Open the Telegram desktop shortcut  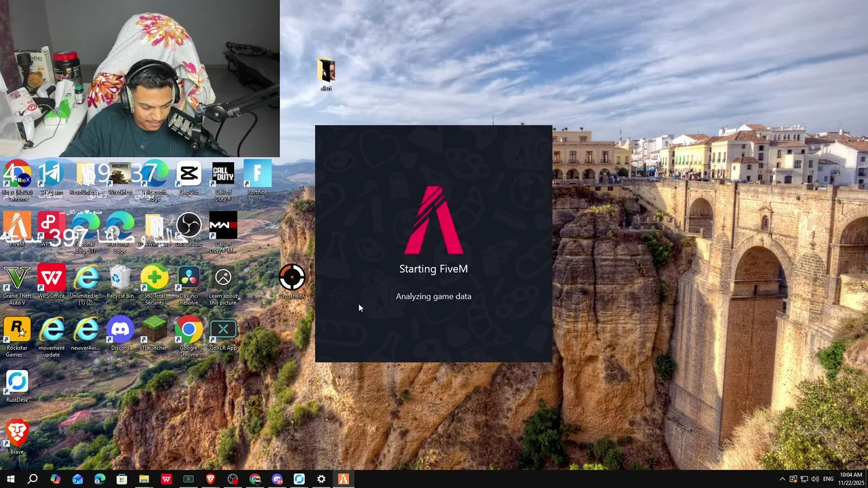click(x=52, y=178)
